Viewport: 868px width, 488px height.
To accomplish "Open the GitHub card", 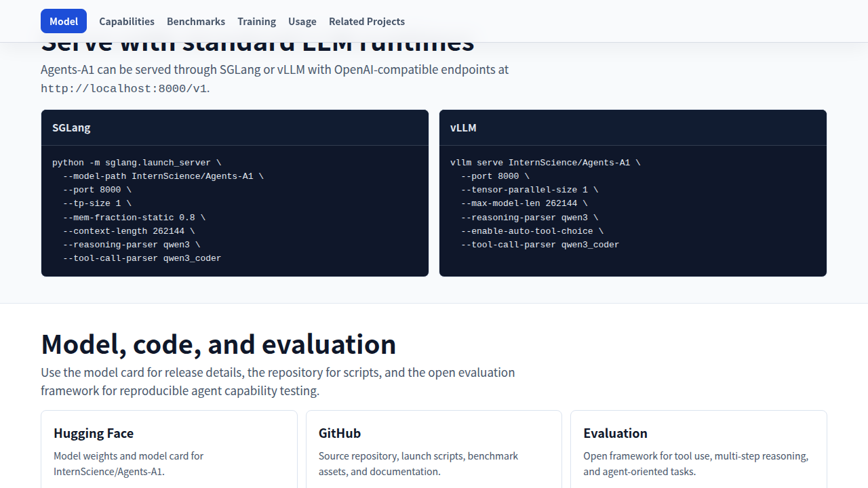I will (434, 449).
